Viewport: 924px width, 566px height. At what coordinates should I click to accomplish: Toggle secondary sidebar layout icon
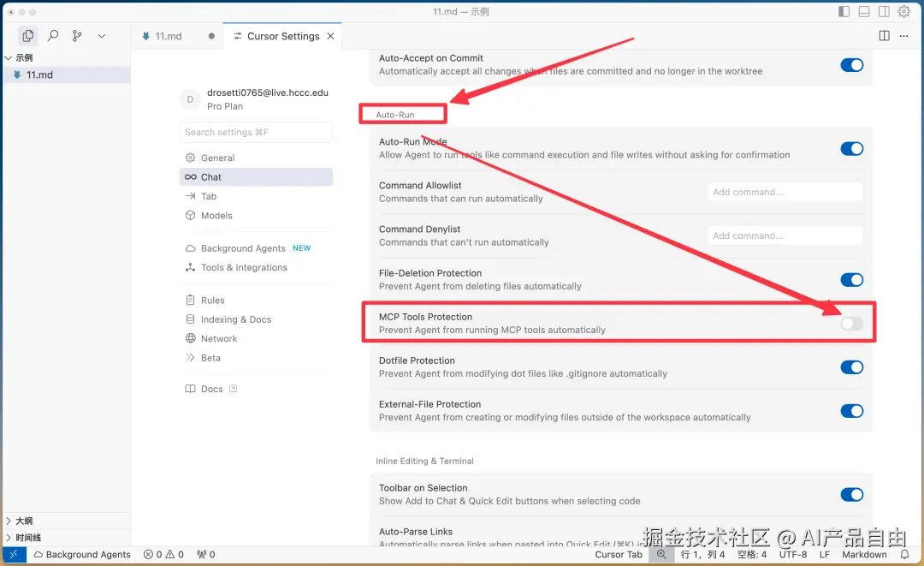coord(884,11)
